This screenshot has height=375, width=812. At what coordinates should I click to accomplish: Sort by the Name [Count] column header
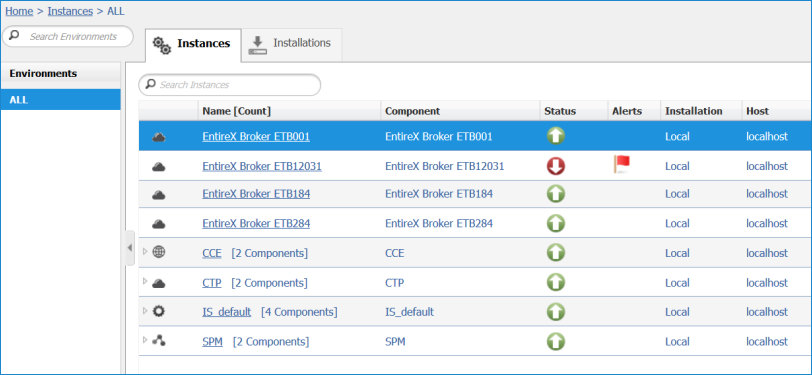pos(289,111)
